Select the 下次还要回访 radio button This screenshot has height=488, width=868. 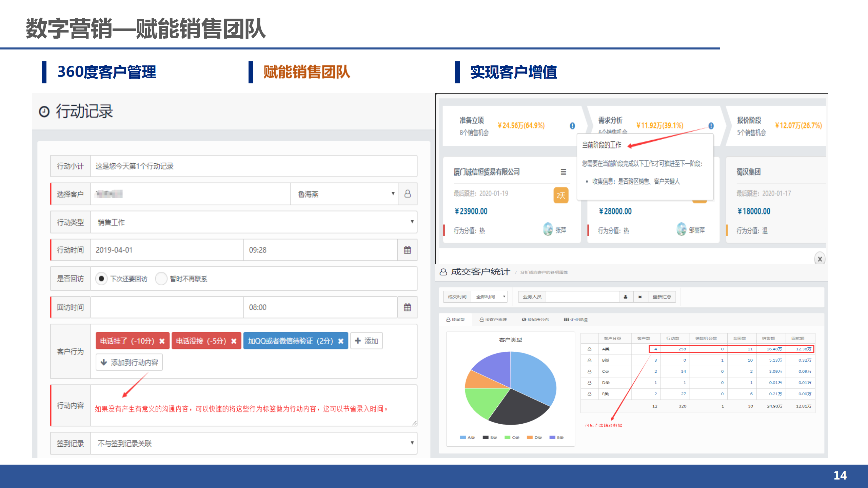(101, 279)
